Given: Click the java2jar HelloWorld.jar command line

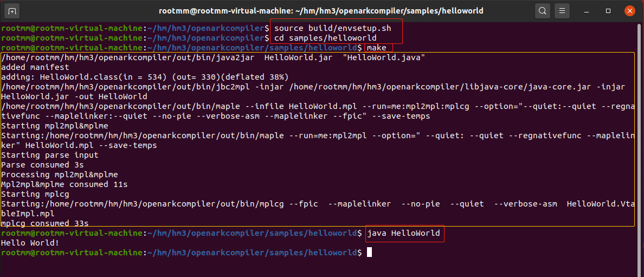Looking at the screenshot, I should pos(212,57).
